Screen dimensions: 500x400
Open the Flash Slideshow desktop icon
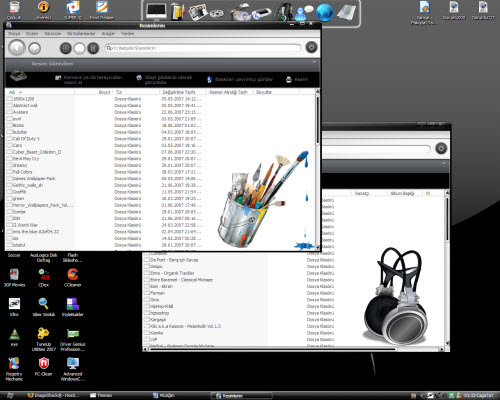(73, 257)
